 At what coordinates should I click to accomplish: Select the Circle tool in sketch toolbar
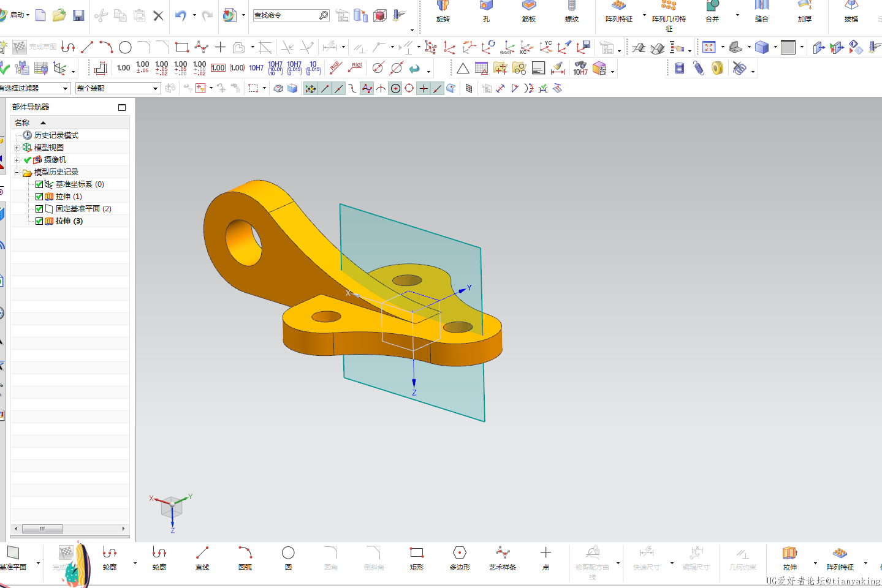point(125,47)
